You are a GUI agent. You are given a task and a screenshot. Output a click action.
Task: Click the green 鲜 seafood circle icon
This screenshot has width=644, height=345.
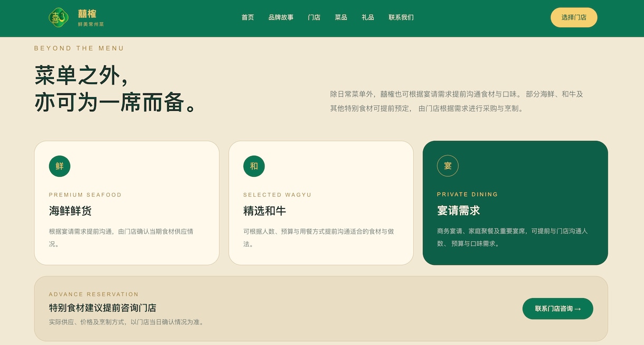pyautogui.click(x=60, y=166)
